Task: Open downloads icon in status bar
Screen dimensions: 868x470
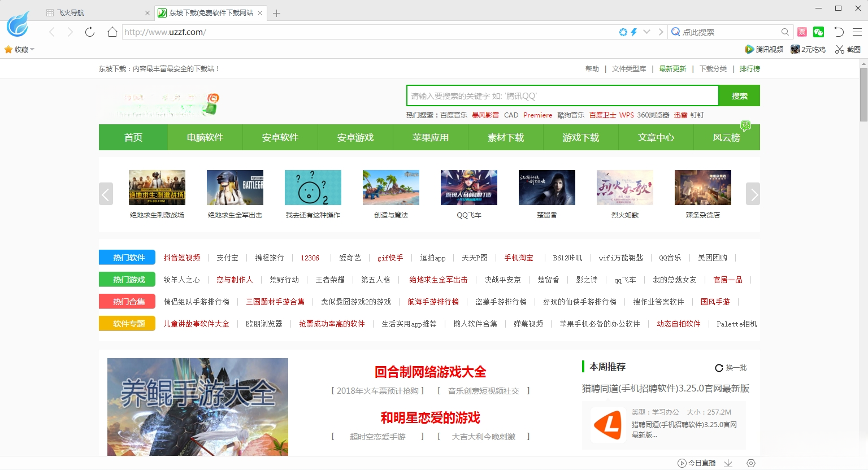Action: (728, 463)
